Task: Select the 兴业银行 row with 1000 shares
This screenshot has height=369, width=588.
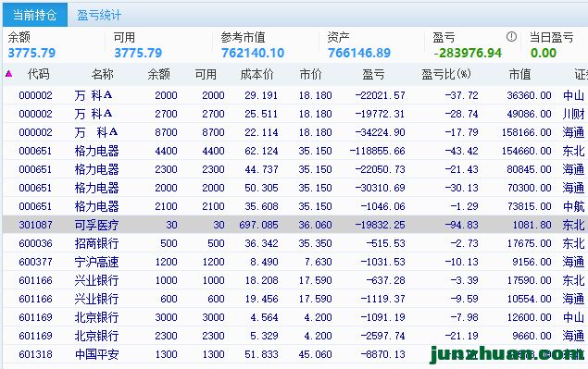Action: tap(295, 280)
